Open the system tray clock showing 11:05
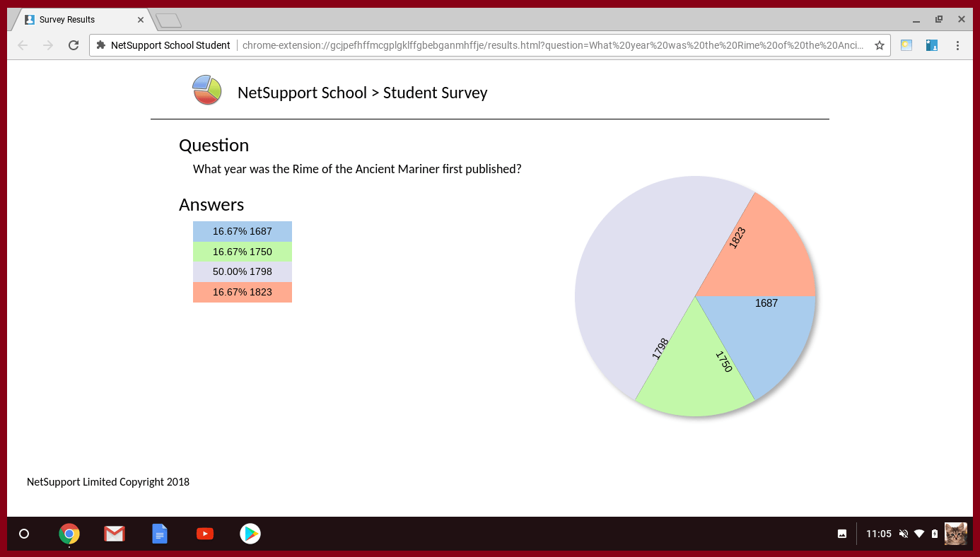Screen dimensions: 980x557 [878, 534]
